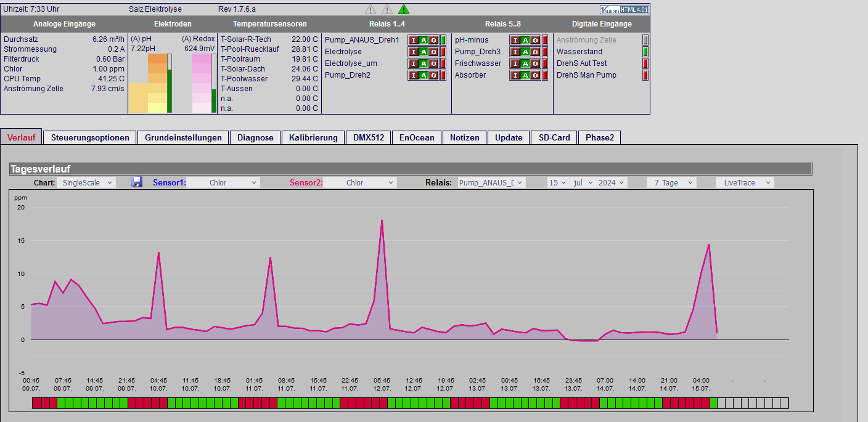Set Absorber relay to A (auto)
Screen dimensions: 868x422
pyautogui.click(x=526, y=75)
